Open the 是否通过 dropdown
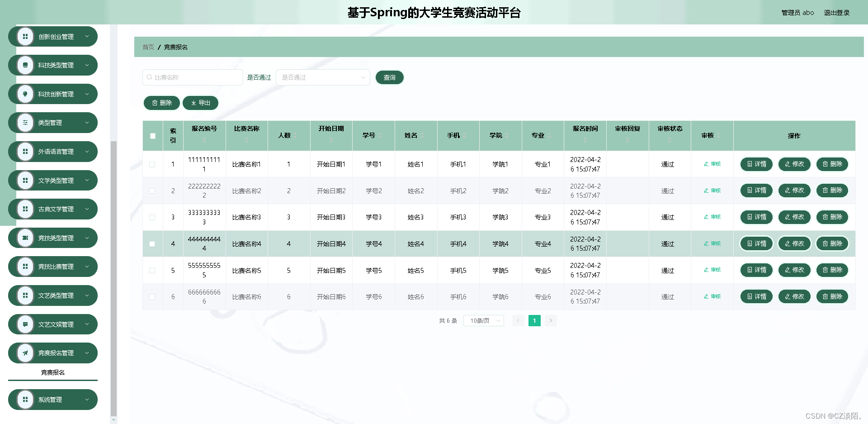 [x=322, y=77]
